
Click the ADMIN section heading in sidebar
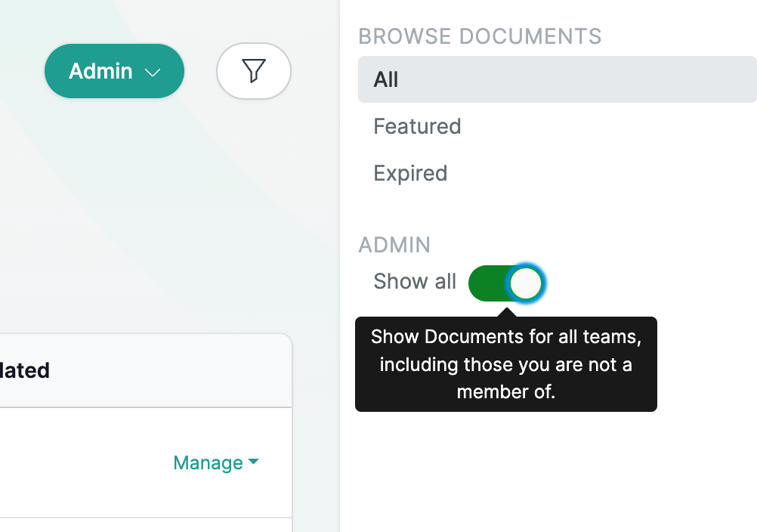[394, 245]
